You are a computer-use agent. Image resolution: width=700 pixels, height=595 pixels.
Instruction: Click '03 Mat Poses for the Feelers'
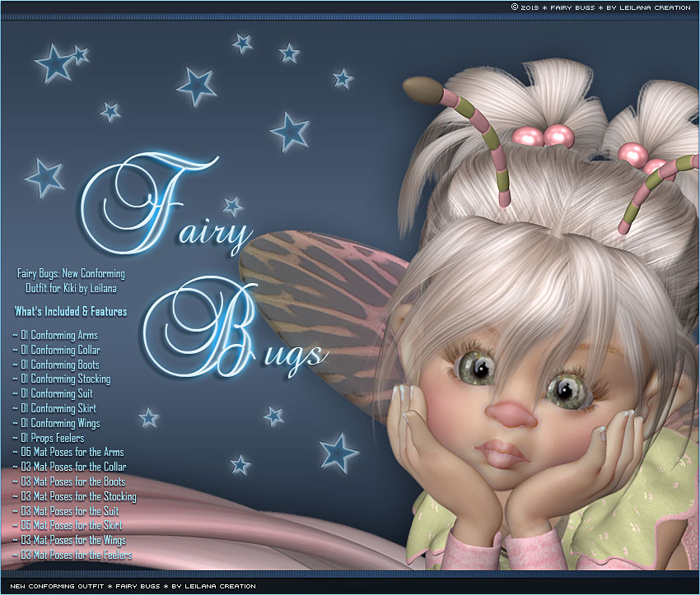[72, 555]
